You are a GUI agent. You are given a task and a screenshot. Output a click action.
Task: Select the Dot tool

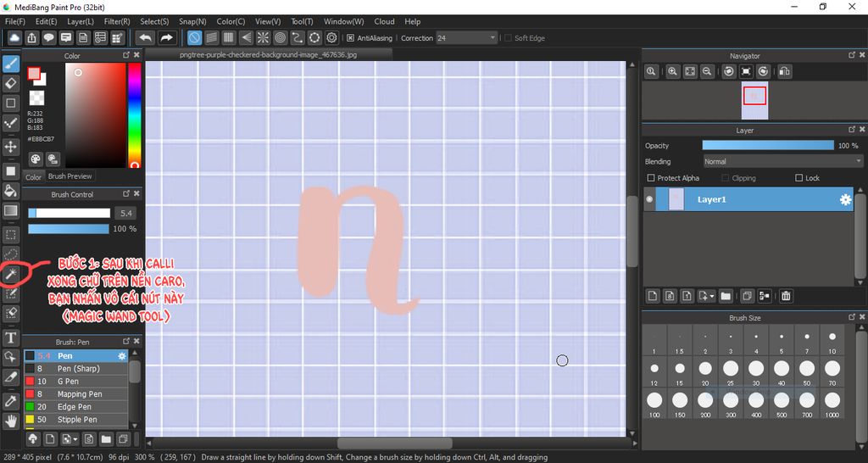pyautogui.click(x=10, y=122)
